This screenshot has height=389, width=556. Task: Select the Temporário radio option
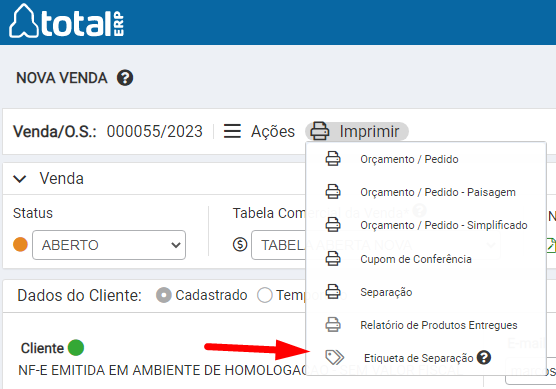pyautogui.click(x=265, y=295)
